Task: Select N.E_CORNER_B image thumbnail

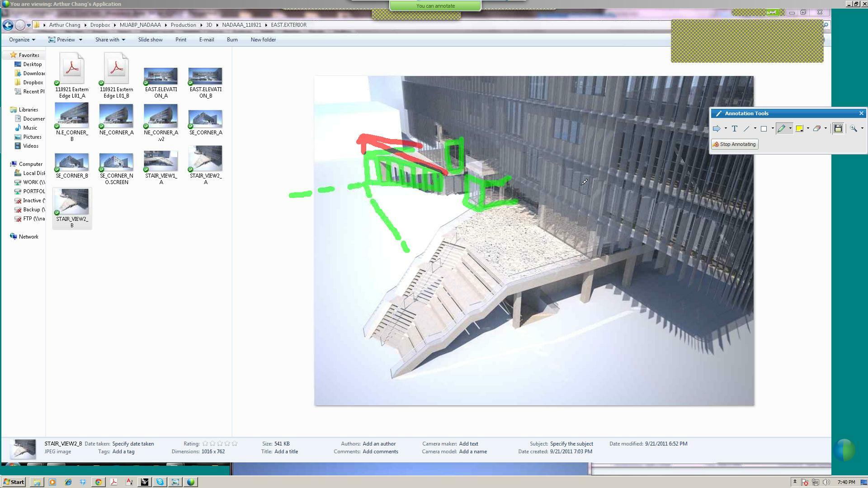Action: click(72, 122)
